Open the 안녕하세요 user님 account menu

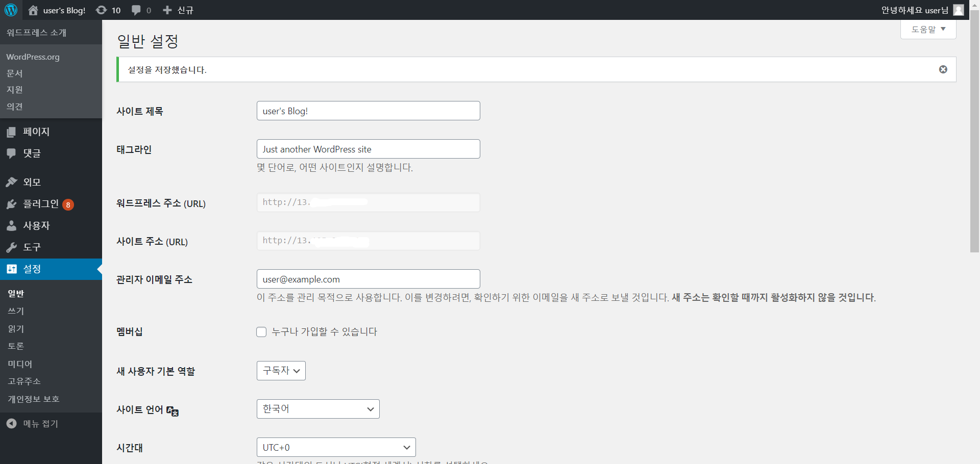pyautogui.click(x=922, y=10)
